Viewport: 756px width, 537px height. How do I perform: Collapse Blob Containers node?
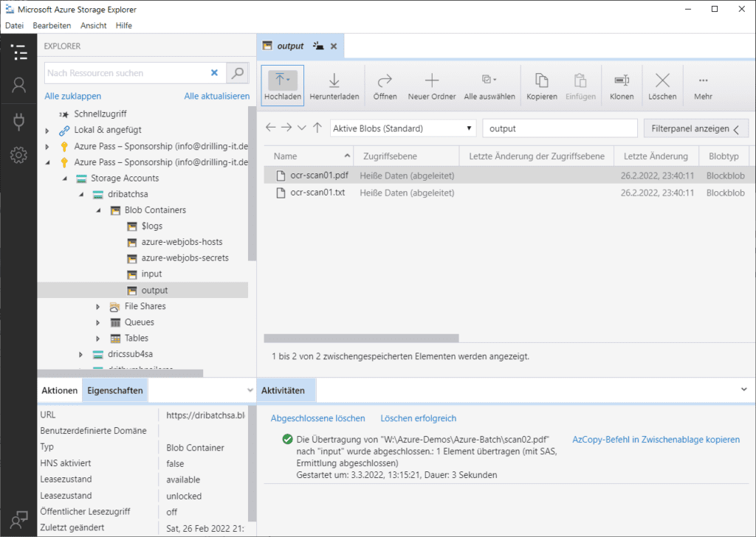tap(98, 210)
